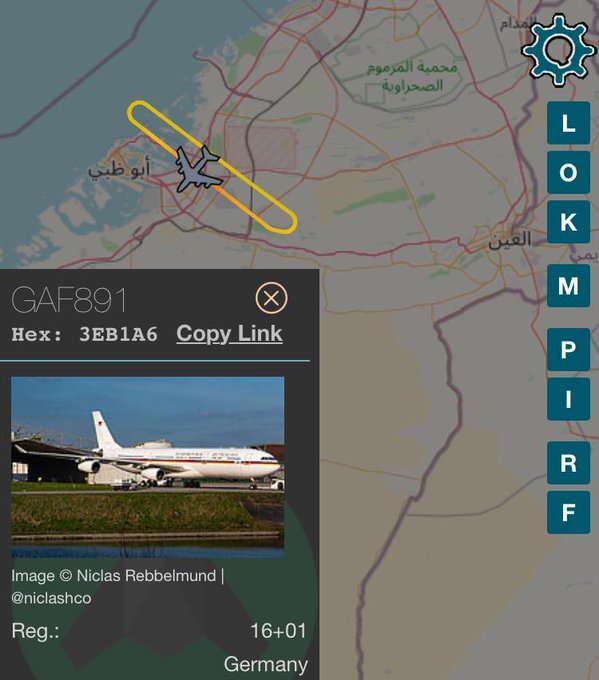Click the photographer credit Niclas Rebbelmund
This screenshot has height=680, width=599.
(x=146, y=576)
